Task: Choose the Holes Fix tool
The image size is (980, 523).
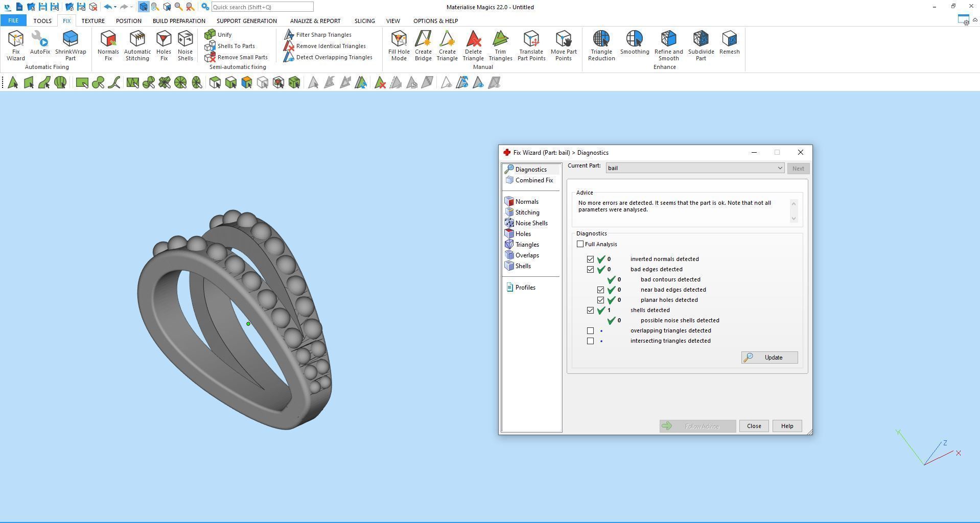Action: pyautogui.click(x=164, y=45)
